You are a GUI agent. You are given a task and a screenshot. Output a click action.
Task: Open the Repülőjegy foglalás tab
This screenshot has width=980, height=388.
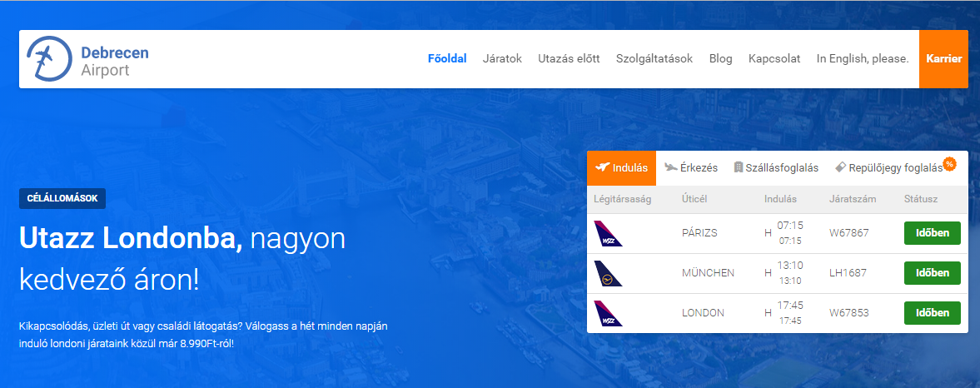(888, 167)
